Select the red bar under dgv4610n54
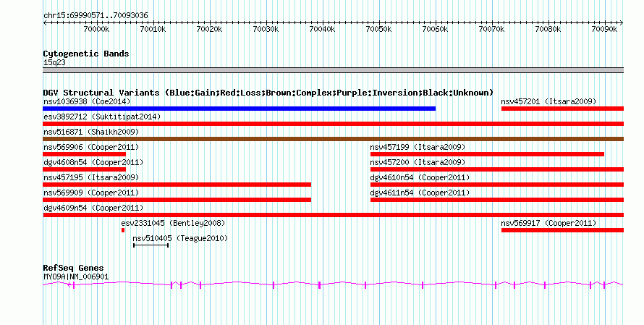Image resolution: width=644 pixels, height=325 pixels. pyautogui.click(x=497, y=185)
